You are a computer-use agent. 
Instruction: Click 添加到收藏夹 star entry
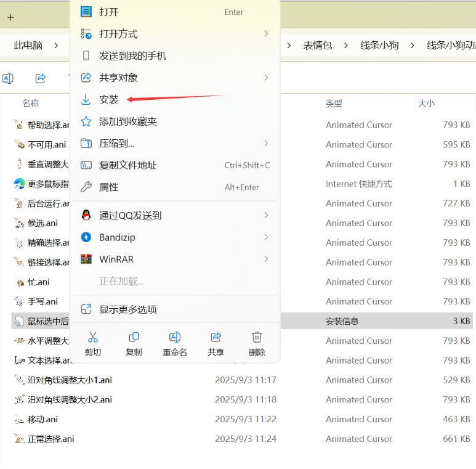(175, 121)
